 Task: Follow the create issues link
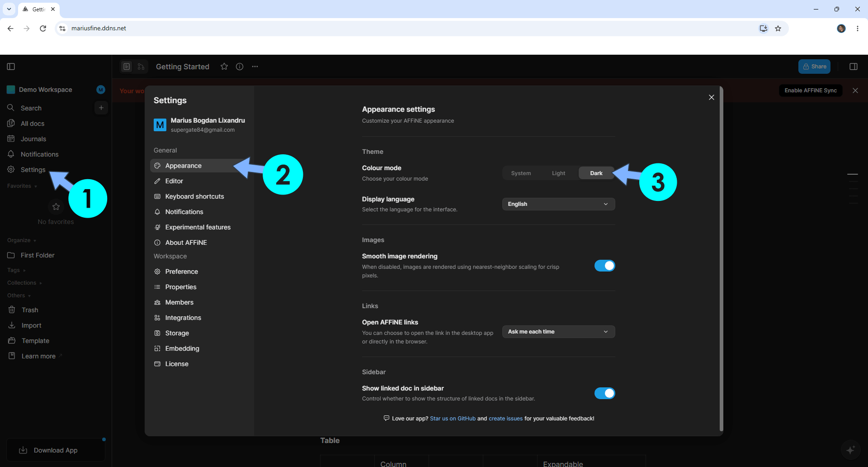[505, 419]
